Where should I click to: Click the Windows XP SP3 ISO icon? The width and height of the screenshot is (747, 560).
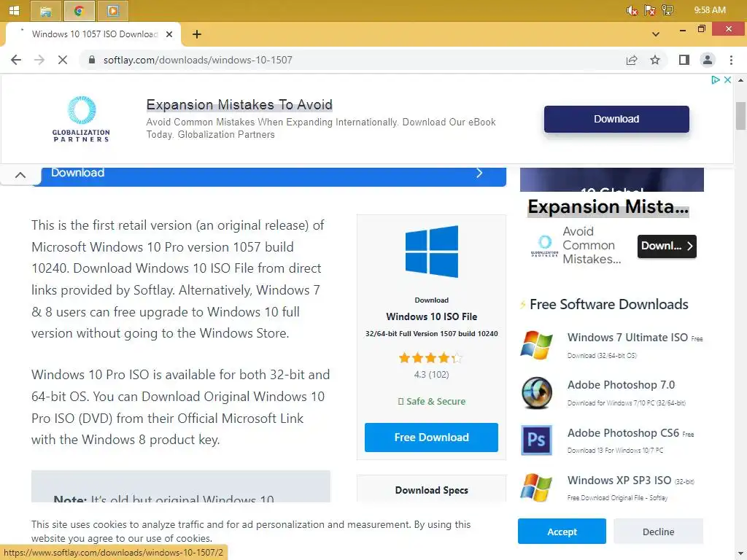[536, 487]
